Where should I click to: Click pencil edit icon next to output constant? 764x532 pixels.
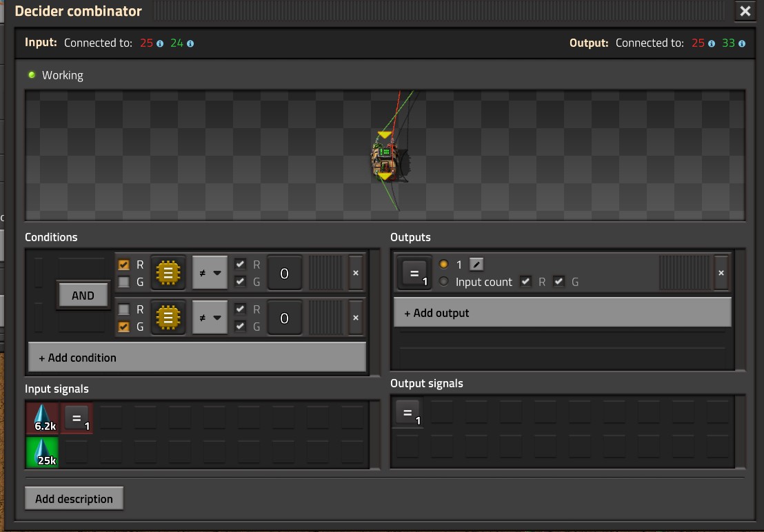[x=476, y=265]
